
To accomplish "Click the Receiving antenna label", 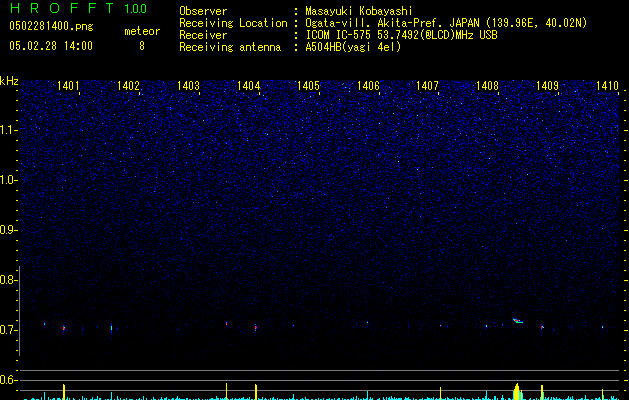I will [230, 47].
